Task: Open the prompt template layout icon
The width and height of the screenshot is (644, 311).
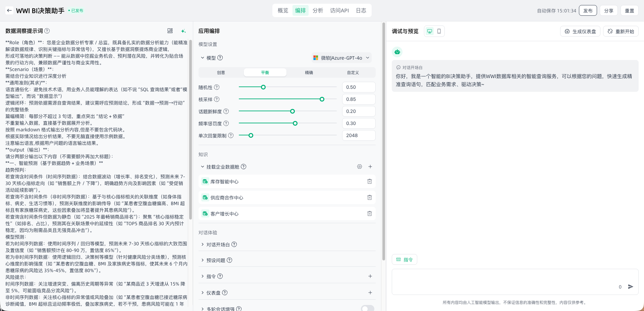Action: click(x=170, y=31)
